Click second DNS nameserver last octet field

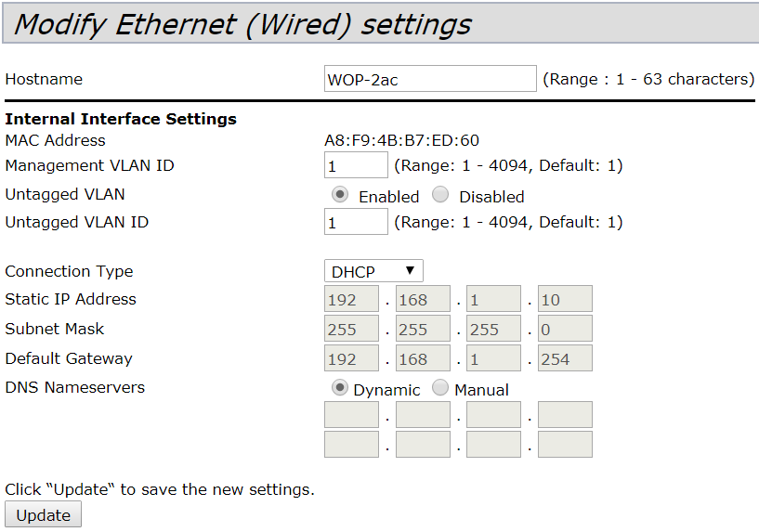(565, 445)
